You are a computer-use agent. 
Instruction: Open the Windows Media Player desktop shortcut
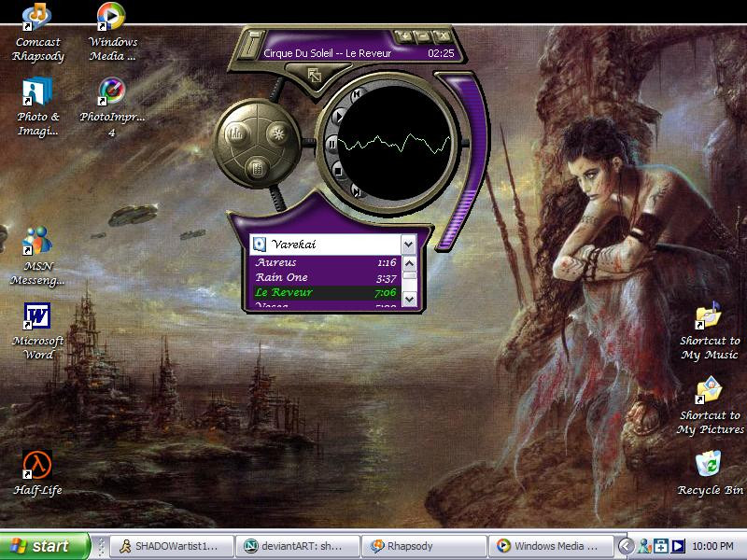[x=112, y=33]
